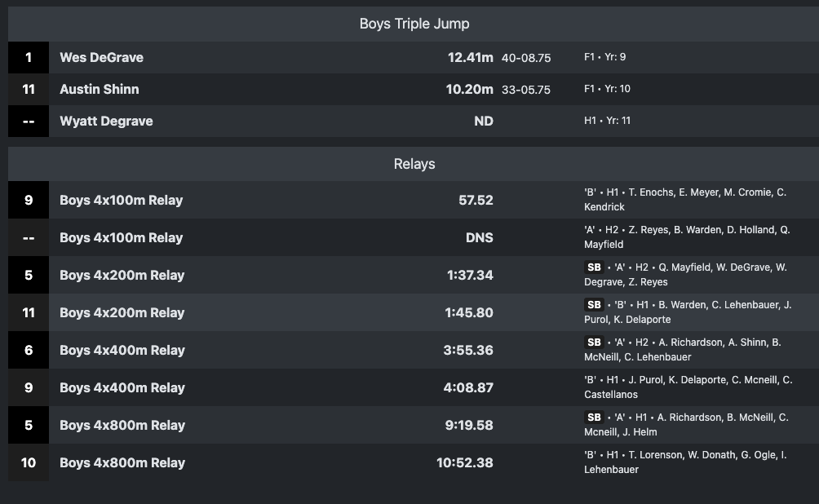The width and height of the screenshot is (819, 504).
Task: Click the 12.41m triple jump mark
Action: point(470,58)
